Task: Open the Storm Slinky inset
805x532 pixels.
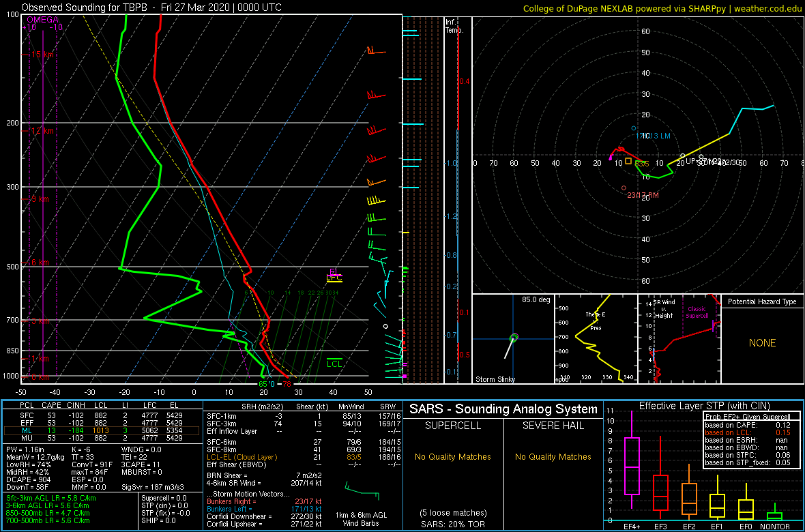Action: 513,338
